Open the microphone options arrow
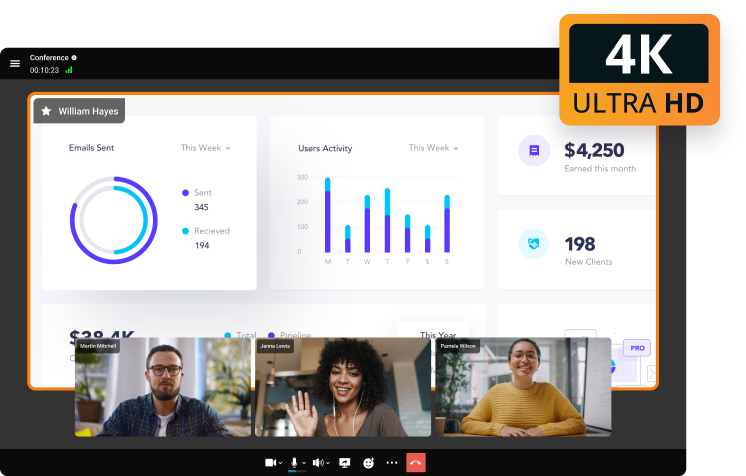746x476 pixels. pyautogui.click(x=304, y=463)
